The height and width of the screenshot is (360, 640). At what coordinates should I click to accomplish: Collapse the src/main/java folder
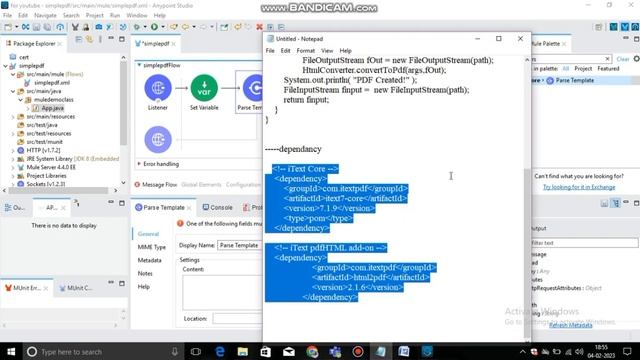pos(13,91)
